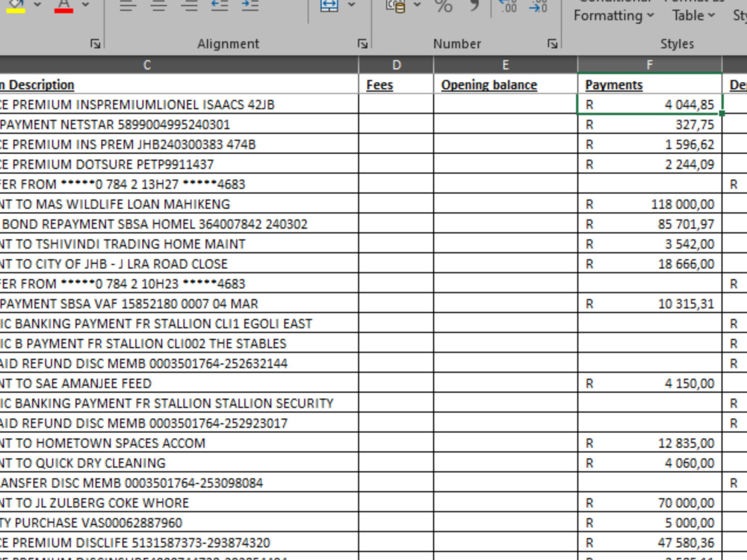Select the payment cell with 4 150,00
Image resolution: width=747 pixels, height=560 pixels.
point(650,383)
